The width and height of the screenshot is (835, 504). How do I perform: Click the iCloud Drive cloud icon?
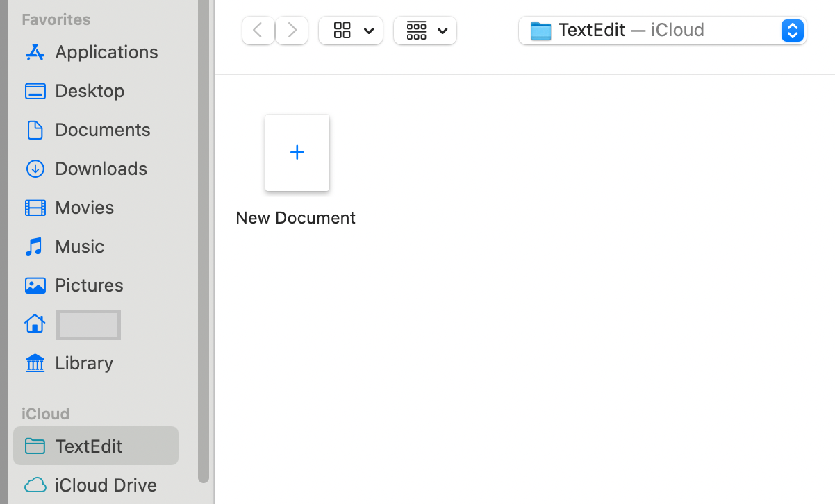click(35, 485)
